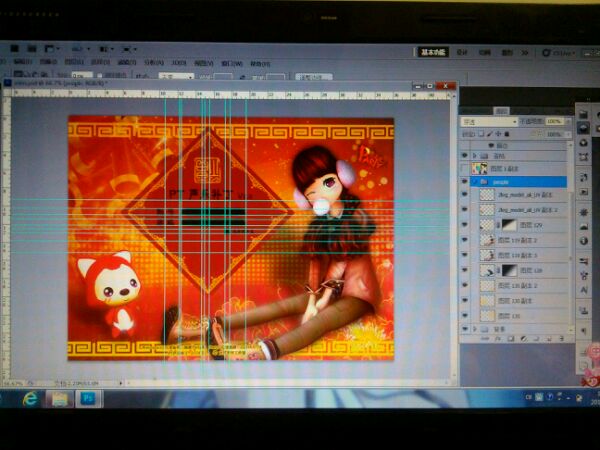Image resolution: width=600 pixels, height=450 pixels.
Task: Click new group folder icon at panel bottom
Action: click(536, 339)
